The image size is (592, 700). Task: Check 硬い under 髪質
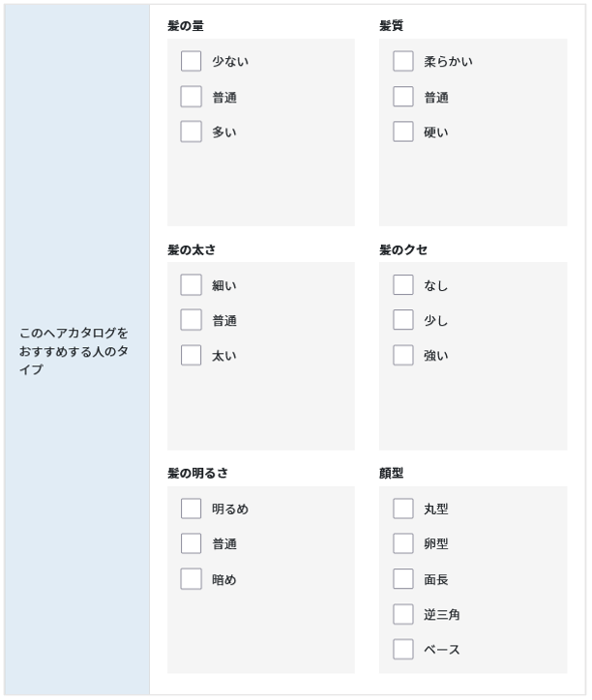pos(403,131)
